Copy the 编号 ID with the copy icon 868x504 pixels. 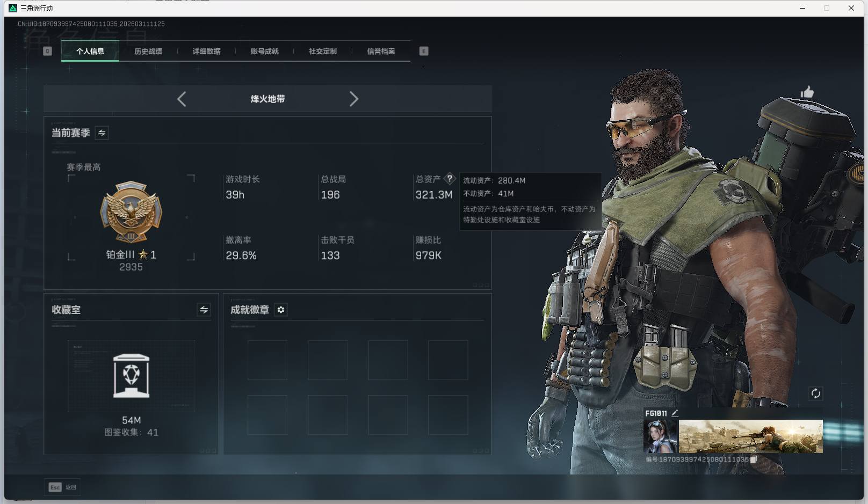[x=753, y=459]
